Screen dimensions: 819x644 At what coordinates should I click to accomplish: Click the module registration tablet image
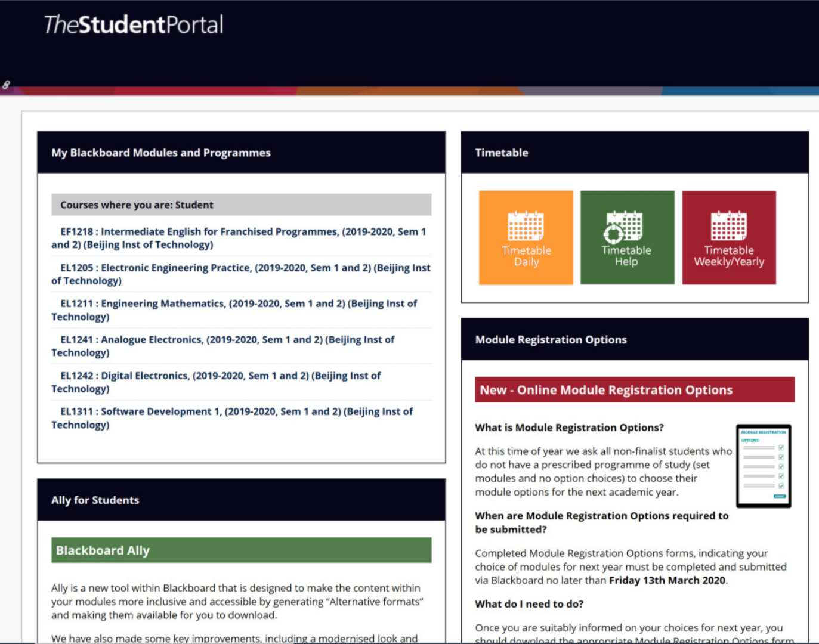pyautogui.click(x=763, y=466)
